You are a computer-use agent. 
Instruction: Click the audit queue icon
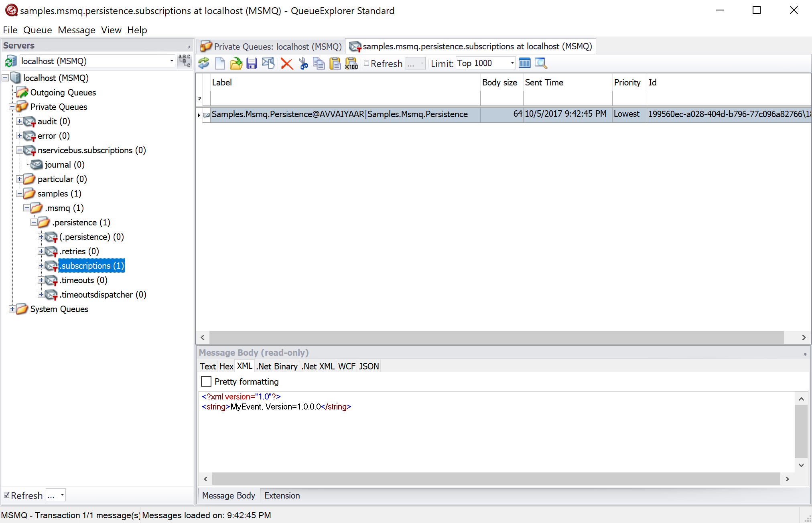(x=30, y=122)
